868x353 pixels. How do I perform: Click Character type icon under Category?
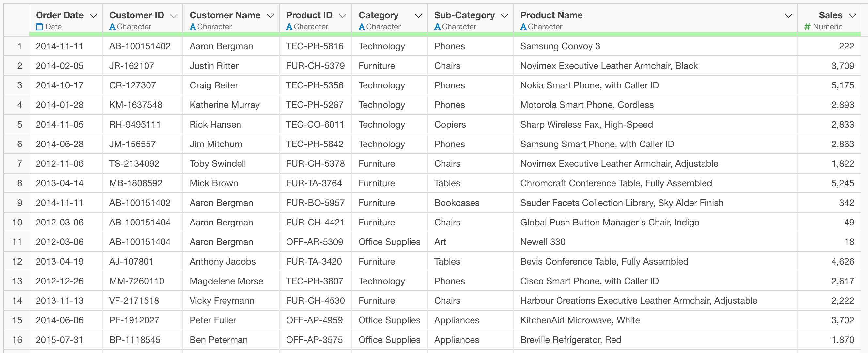click(x=362, y=27)
